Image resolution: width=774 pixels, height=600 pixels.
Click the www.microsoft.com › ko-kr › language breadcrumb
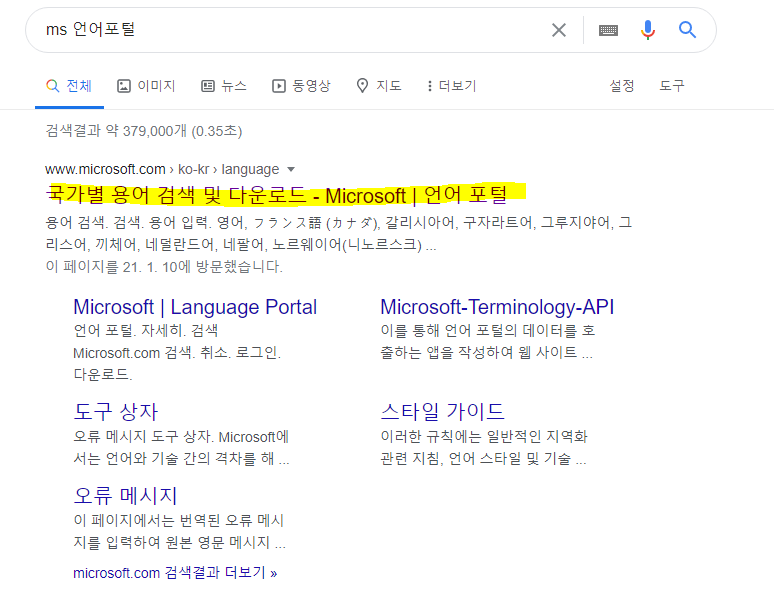pos(162,169)
